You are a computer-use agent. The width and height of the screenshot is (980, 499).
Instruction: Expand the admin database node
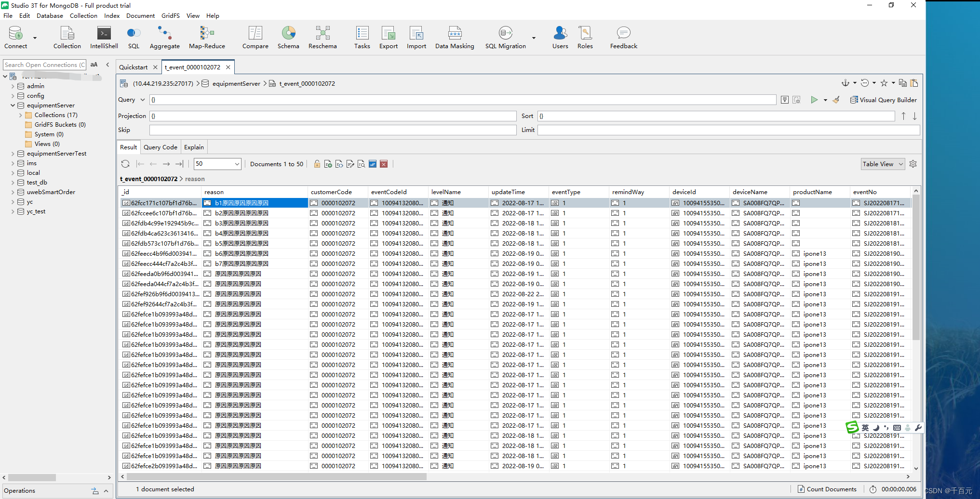point(13,86)
